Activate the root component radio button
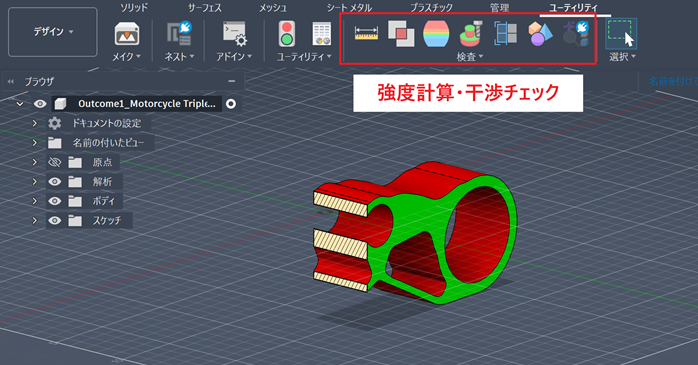The height and width of the screenshot is (365, 698). pos(231,104)
